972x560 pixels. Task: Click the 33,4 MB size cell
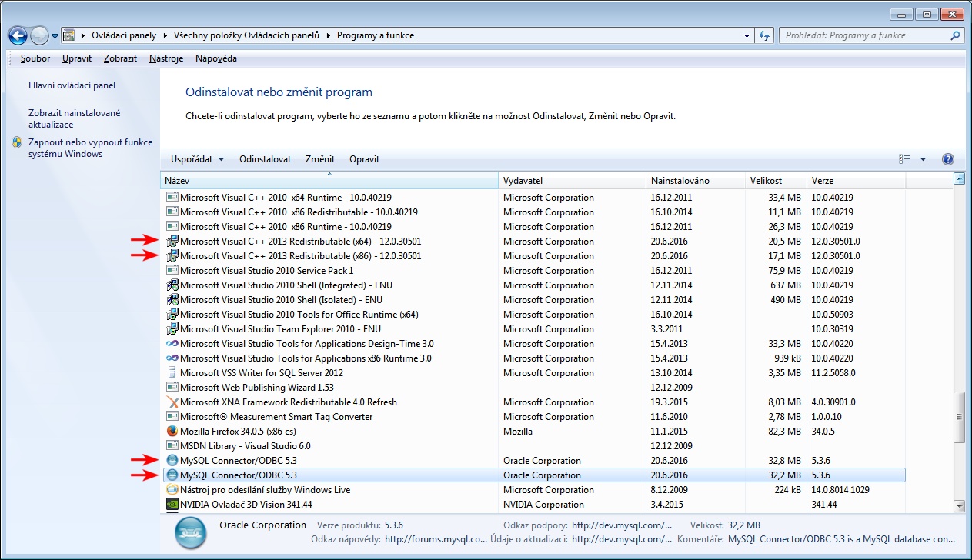(784, 198)
